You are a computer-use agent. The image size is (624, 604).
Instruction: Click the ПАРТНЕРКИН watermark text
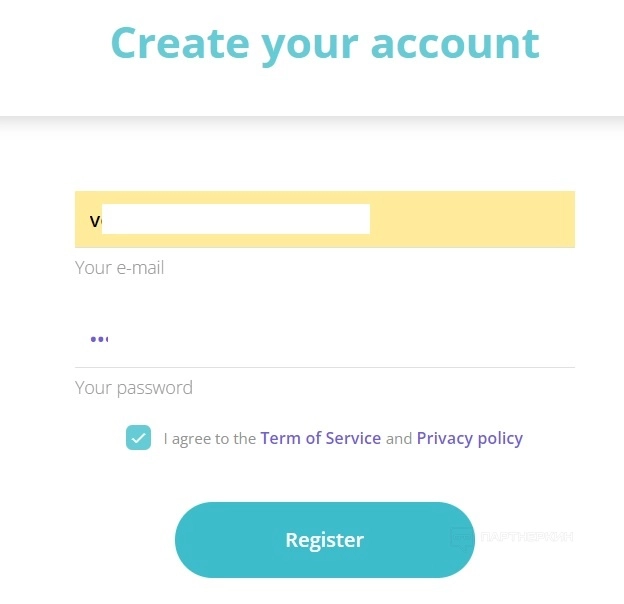point(526,538)
